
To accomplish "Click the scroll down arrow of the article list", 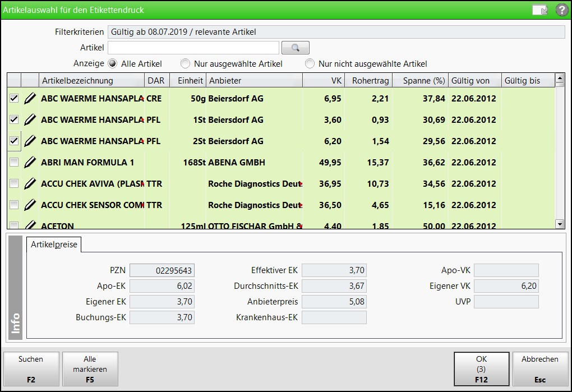I will coord(560,224).
